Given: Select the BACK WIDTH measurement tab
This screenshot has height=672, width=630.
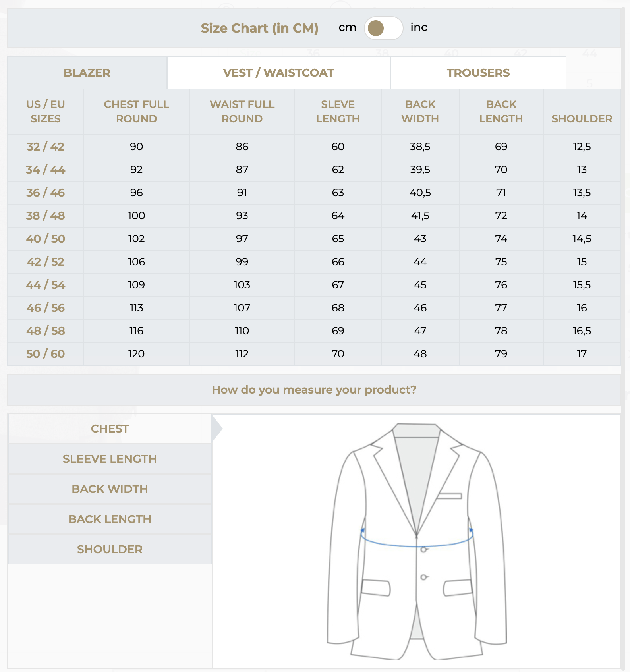Looking at the screenshot, I should click(x=110, y=489).
